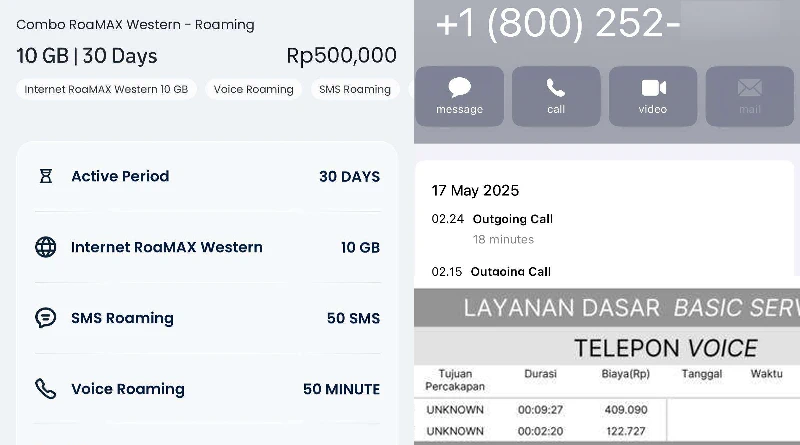Screen dimensions: 800x445
Task: Click the globe Internet RoaMAX icon
Action: pyautogui.click(x=46, y=247)
